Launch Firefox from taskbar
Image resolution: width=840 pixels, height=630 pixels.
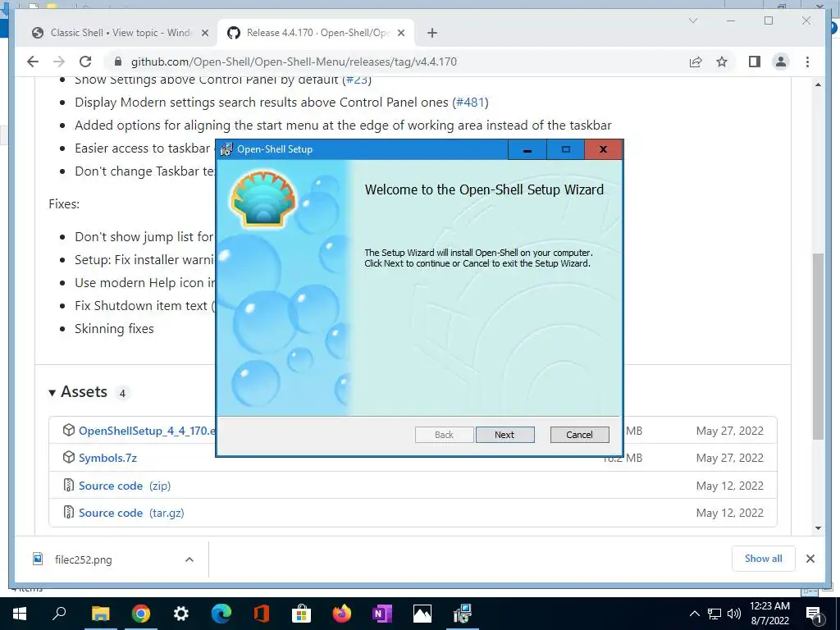coord(342,614)
